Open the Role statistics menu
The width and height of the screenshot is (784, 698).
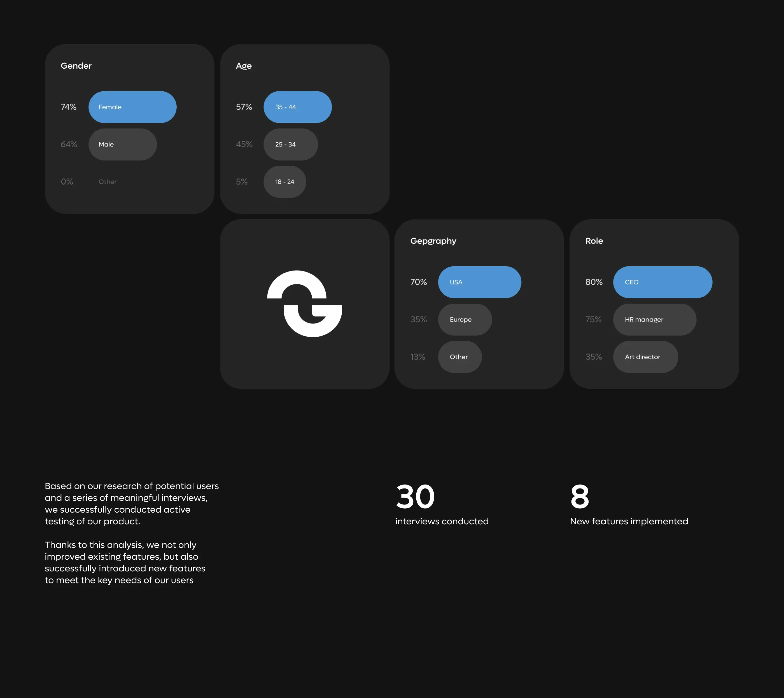594,241
